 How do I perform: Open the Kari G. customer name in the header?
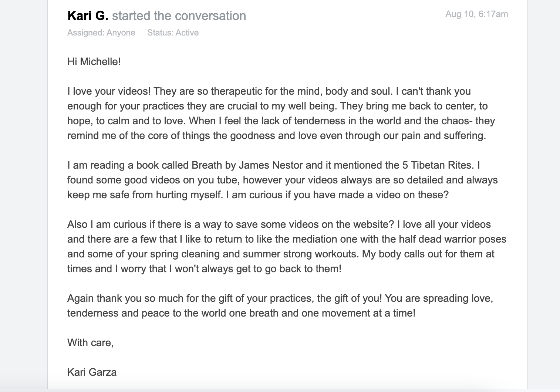[x=88, y=16]
